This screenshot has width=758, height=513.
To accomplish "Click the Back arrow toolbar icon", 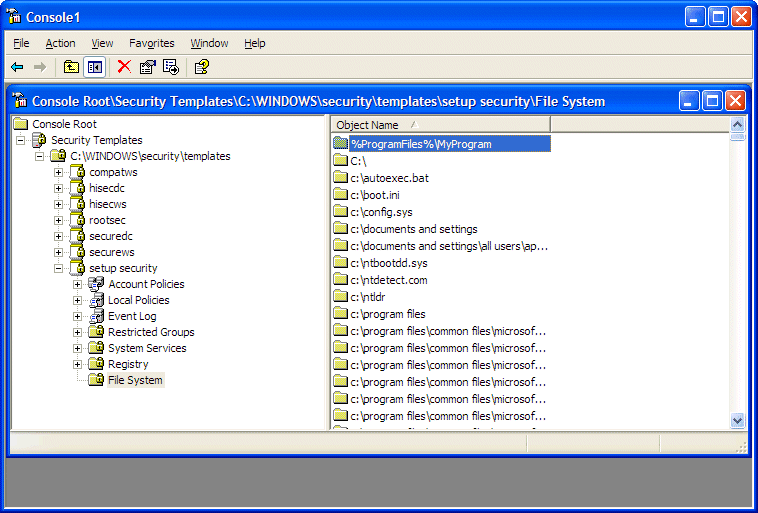I will click(x=17, y=67).
